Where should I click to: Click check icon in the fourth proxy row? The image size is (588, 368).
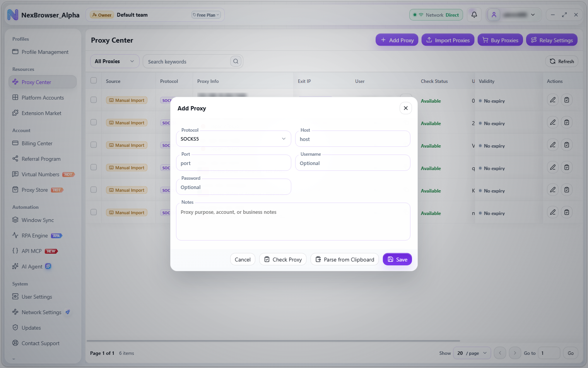tap(567, 167)
